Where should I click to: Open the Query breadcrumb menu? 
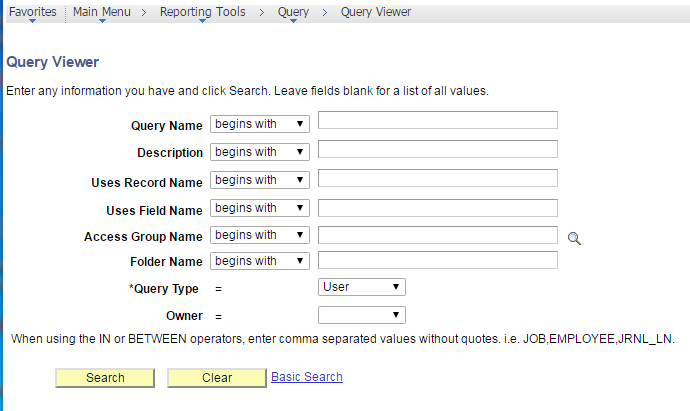[293, 12]
